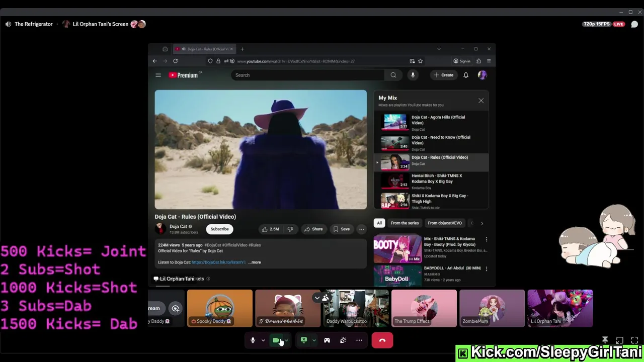Open options for the Booty mix card

coord(486,239)
